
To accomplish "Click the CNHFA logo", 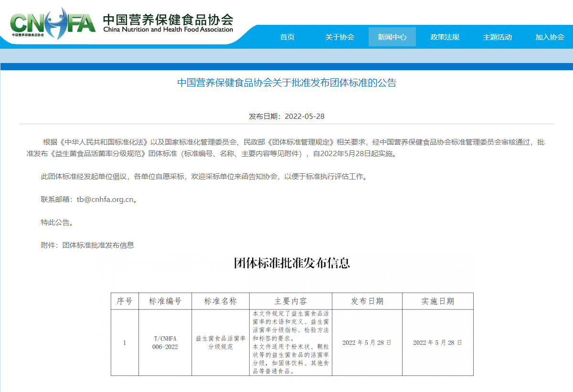I will point(52,23).
